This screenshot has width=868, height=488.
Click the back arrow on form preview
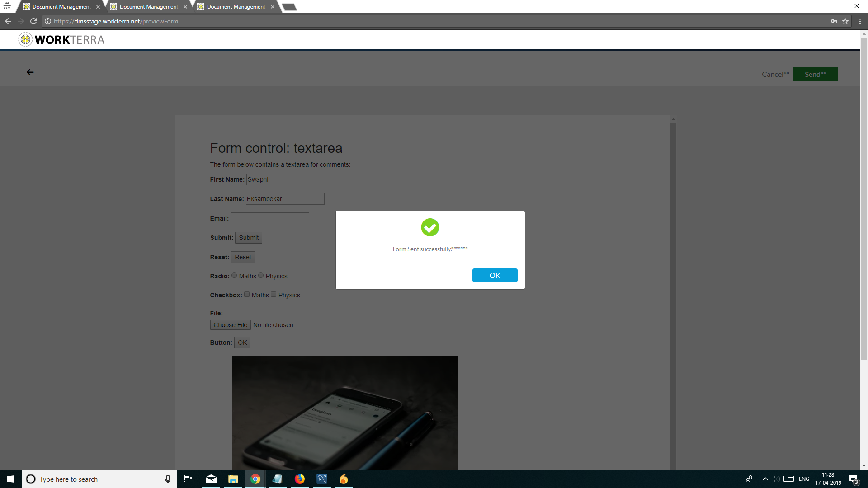click(x=30, y=72)
